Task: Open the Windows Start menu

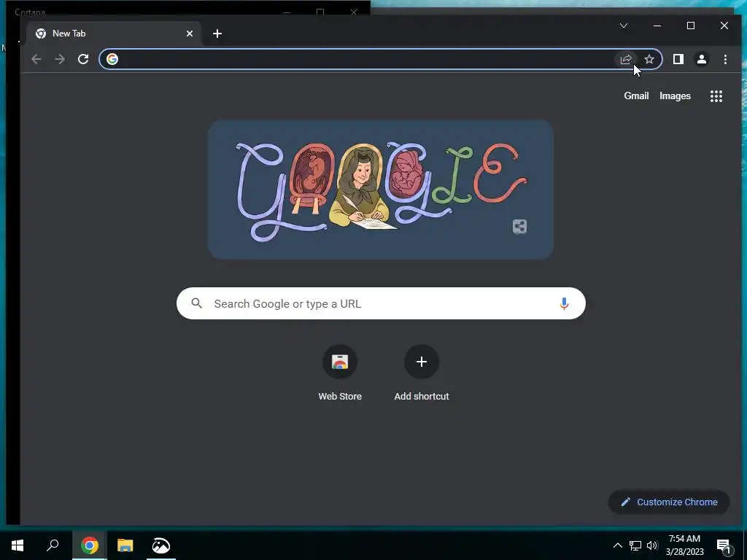Action: point(18,545)
